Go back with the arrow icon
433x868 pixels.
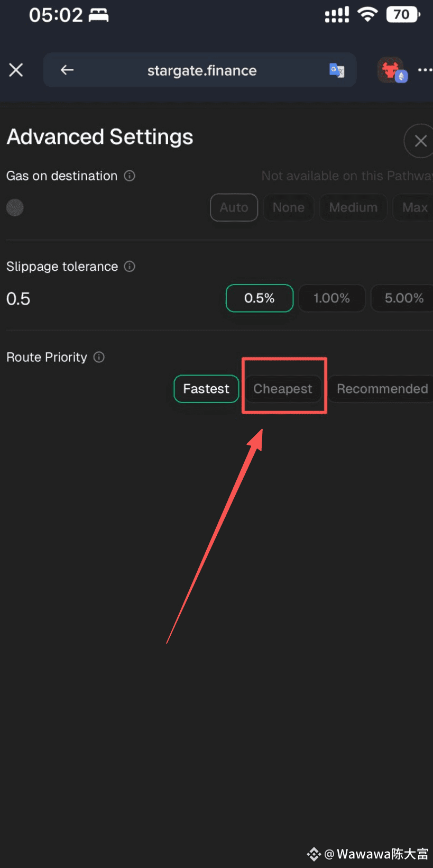67,70
